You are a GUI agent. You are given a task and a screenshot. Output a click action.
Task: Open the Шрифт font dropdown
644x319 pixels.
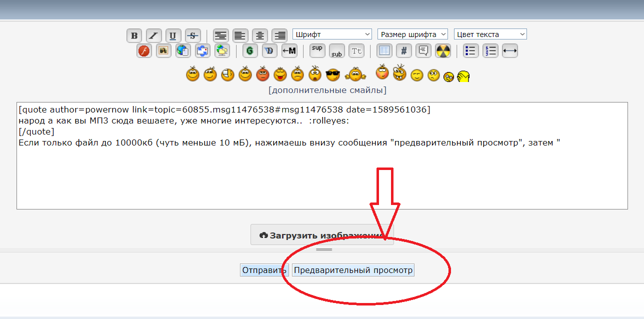pos(332,34)
